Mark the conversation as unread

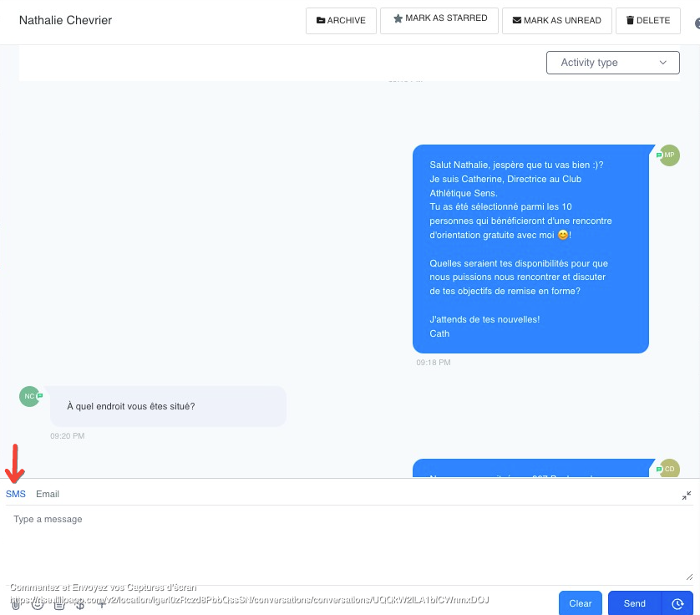click(x=556, y=21)
